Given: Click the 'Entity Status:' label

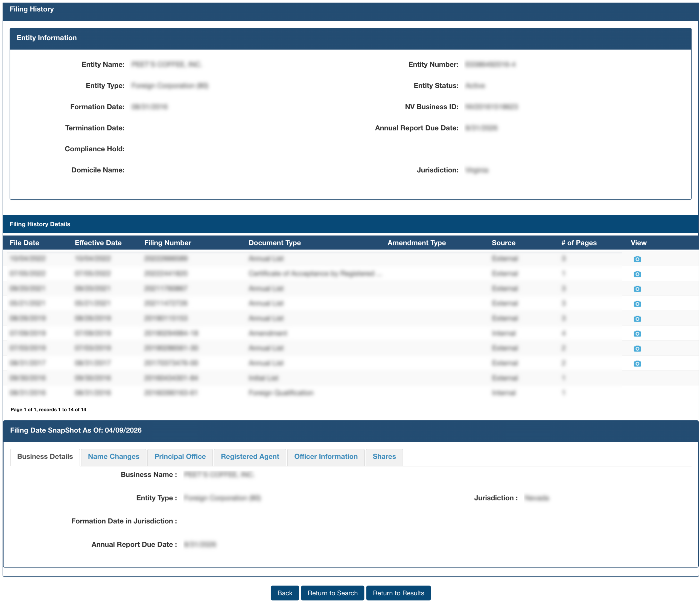Looking at the screenshot, I should click(x=436, y=86).
